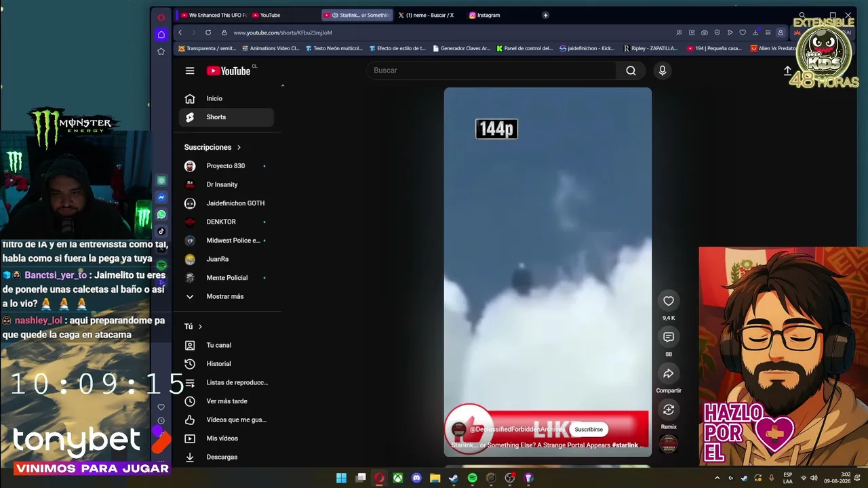Click the YouTube logo
Image resolution: width=868 pixels, height=488 pixels.
point(229,70)
